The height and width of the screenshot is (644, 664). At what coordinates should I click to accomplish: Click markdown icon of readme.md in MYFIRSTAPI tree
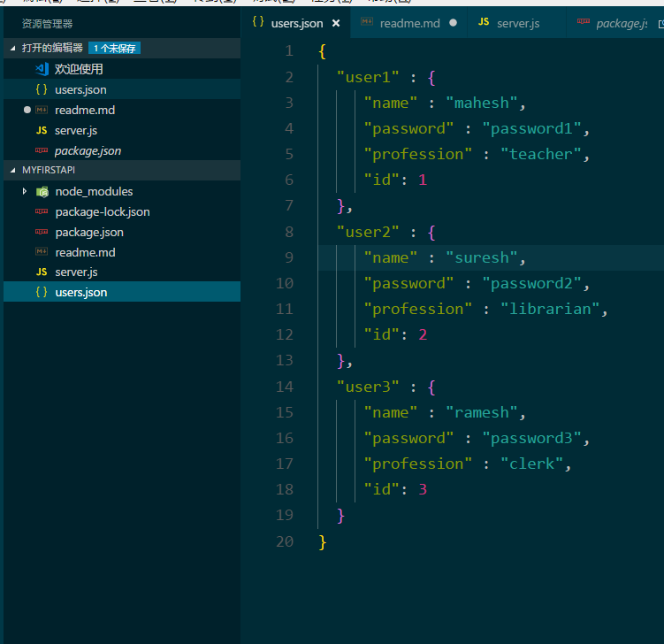[x=42, y=251]
